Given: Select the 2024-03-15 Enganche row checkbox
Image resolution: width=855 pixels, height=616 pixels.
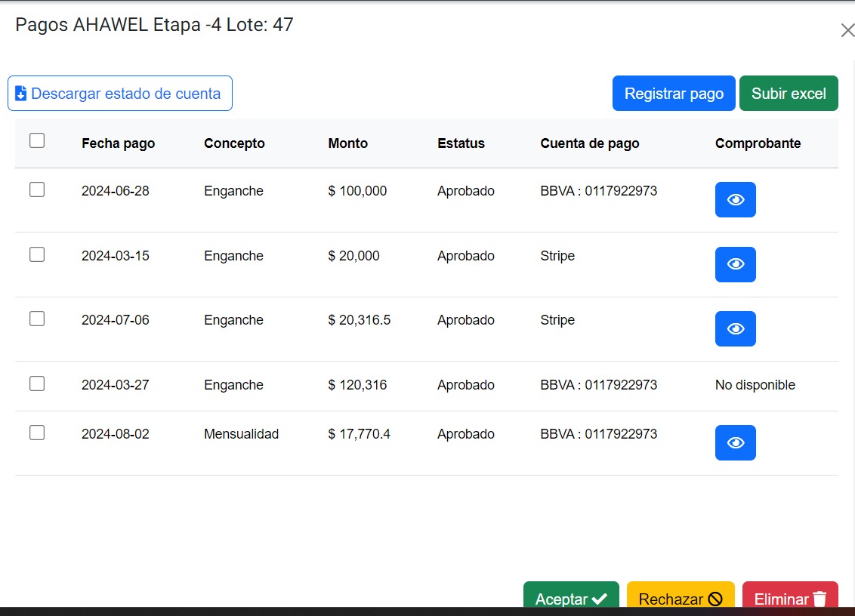Looking at the screenshot, I should click(37, 254).
